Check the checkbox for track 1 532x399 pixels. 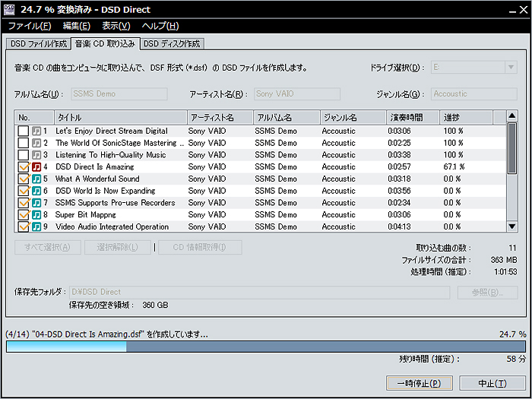[x=24, y=131]
